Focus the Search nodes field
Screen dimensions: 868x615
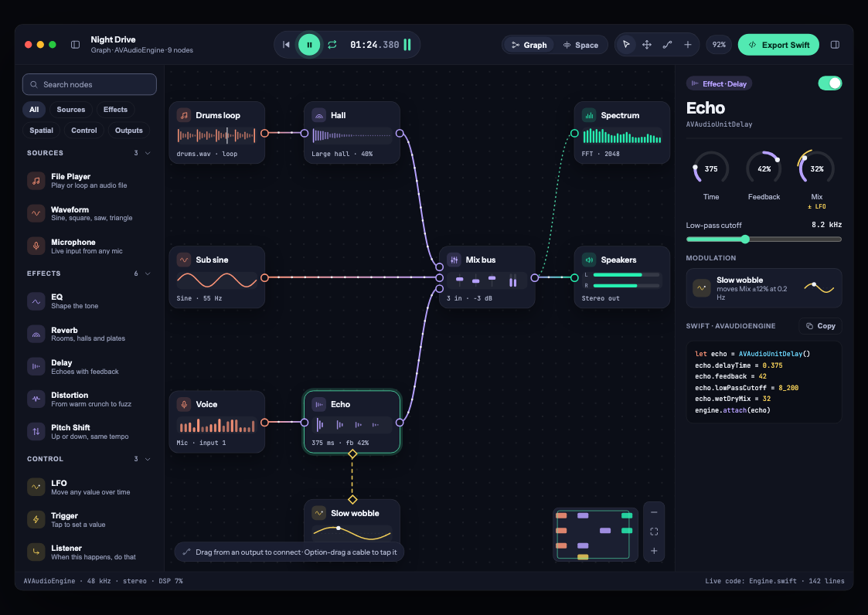89,85
